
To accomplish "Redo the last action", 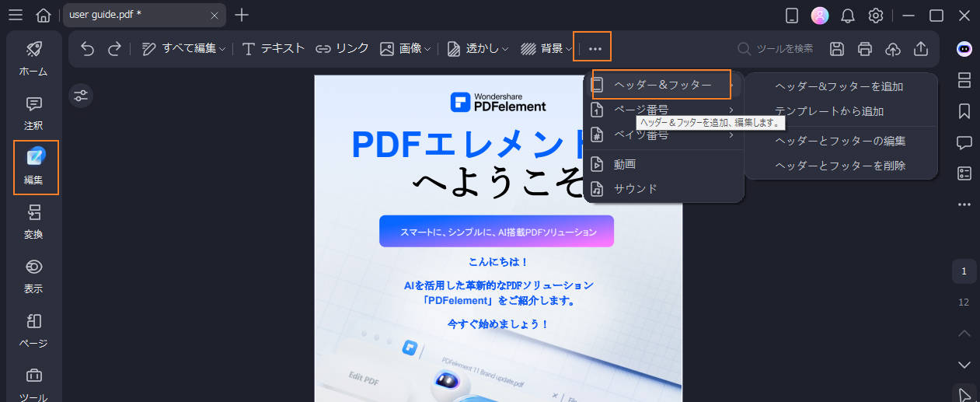I will coord(114,48).
